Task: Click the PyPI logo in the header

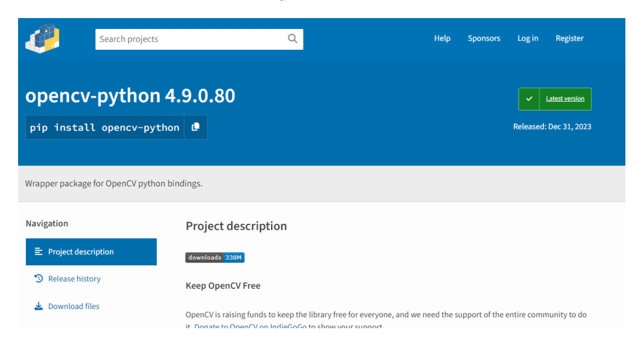Action: [x=42, y=39]
